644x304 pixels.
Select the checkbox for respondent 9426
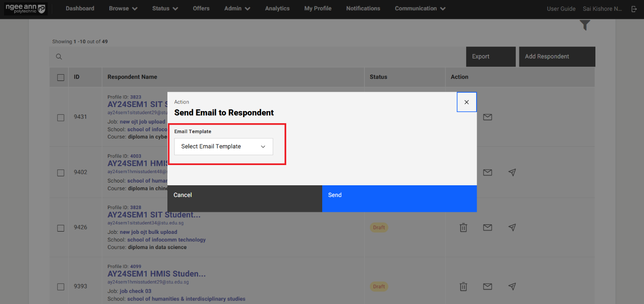click(61, 228)
